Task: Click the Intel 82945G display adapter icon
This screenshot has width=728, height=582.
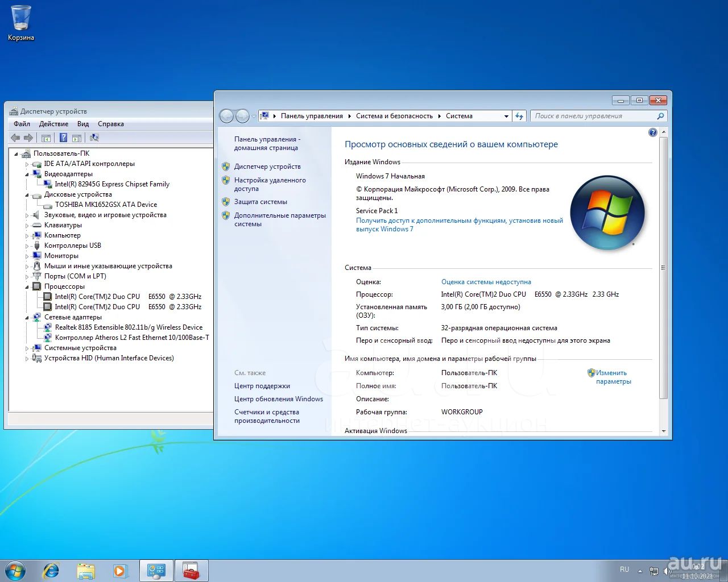Action: 48,184
